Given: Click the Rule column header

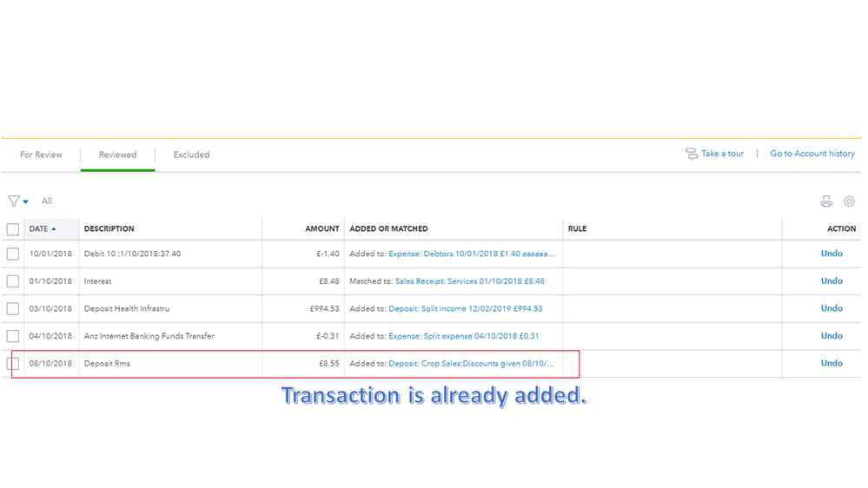Looking at the screenshot, I should [x=578, y=228].
